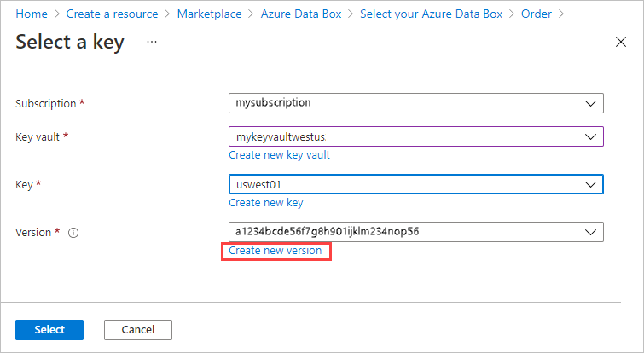Click the Create new key link
644x353 pixels.
point(265,203)
